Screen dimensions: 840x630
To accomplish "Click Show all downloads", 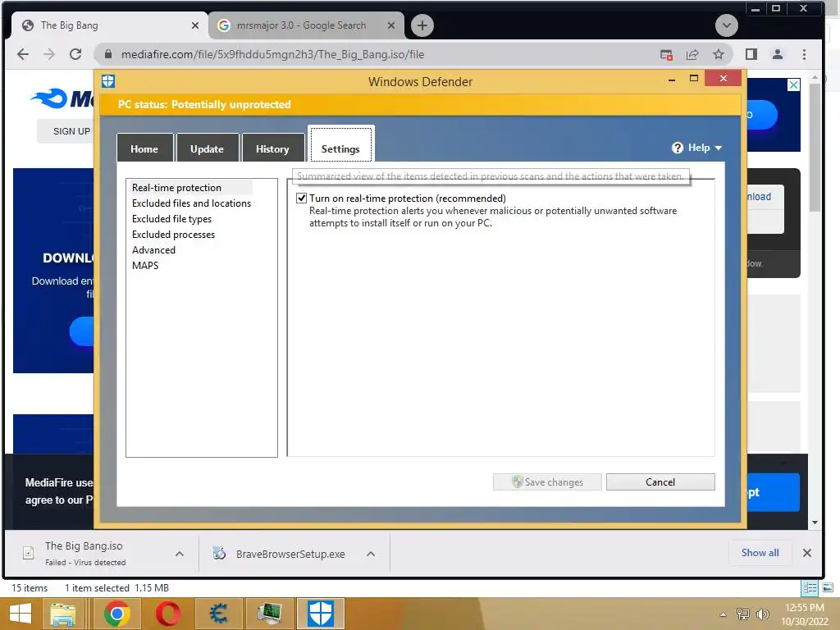I will [760, 552].
